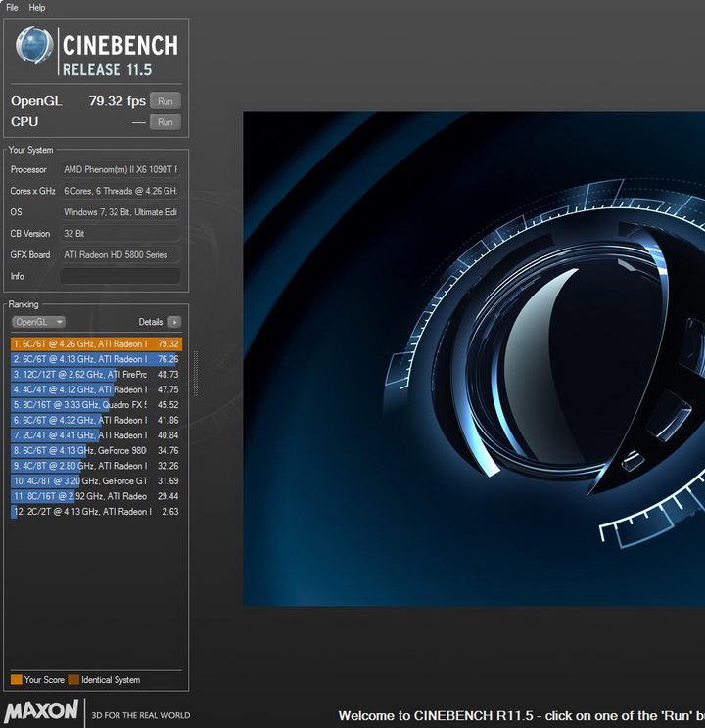Click the Cinebench globe logo icon
Image resolution: width=705 pixels, height=728 pixels.
[x=34, y=45]
